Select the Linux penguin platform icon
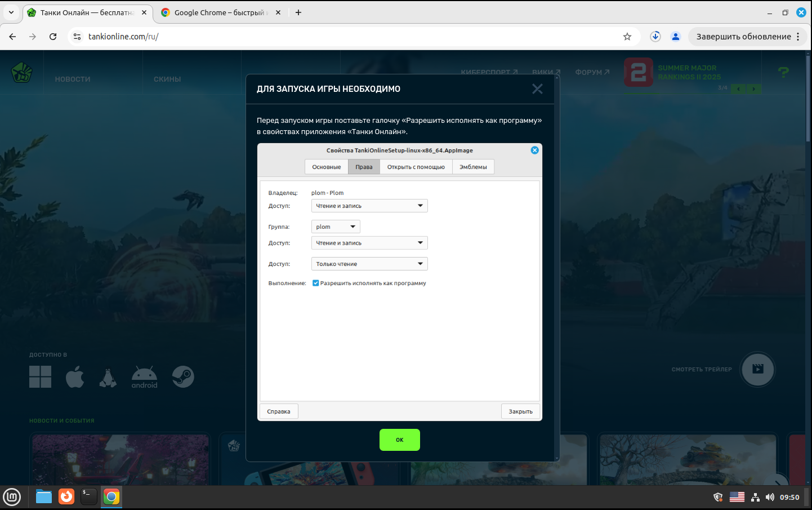The width and height of the screenshot is (812, 510). 108,378
